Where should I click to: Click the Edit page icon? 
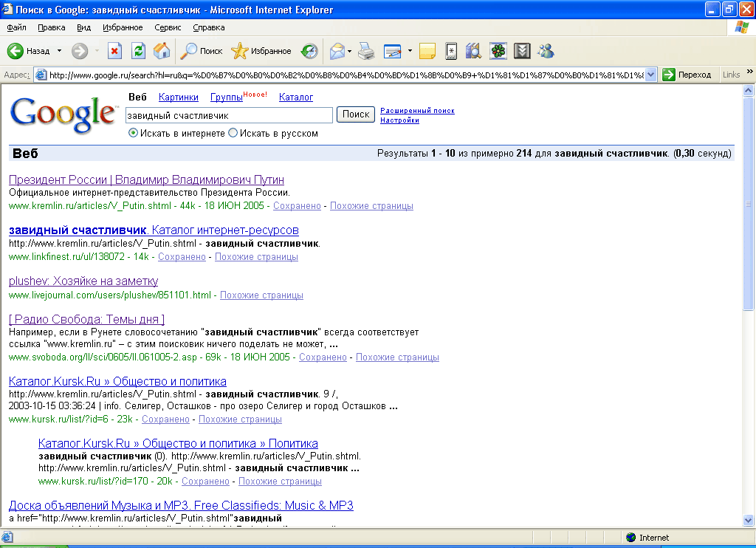(393, 51)
